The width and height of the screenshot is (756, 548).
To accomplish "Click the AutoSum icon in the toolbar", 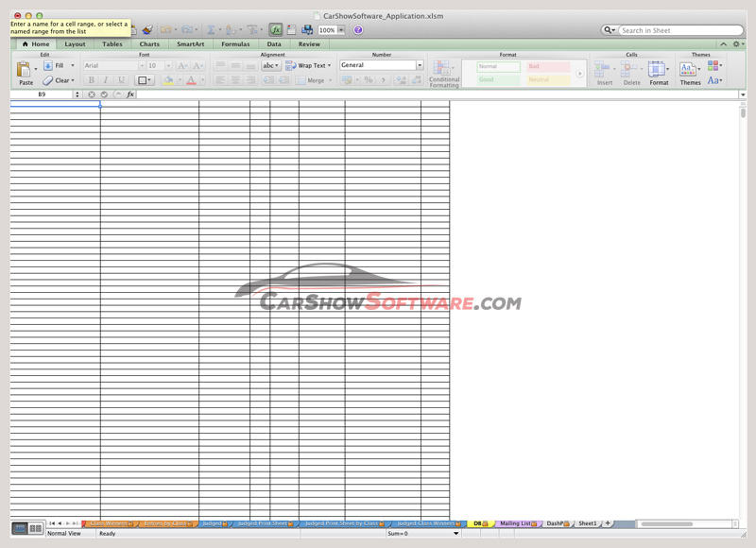I will (x=212, y=29).
